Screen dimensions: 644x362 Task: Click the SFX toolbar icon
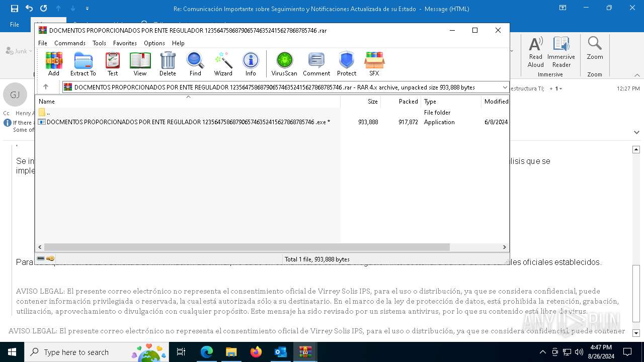click(374, 64)
